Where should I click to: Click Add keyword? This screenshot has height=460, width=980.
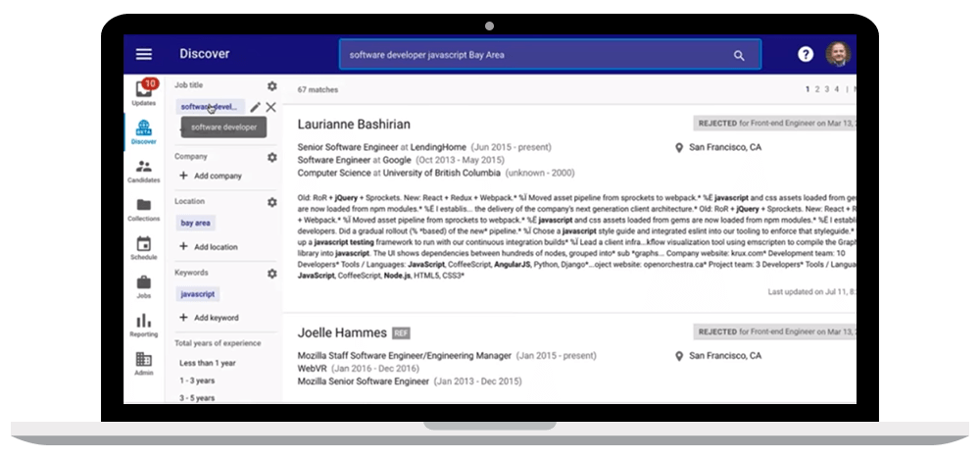[x=209, y=318]
